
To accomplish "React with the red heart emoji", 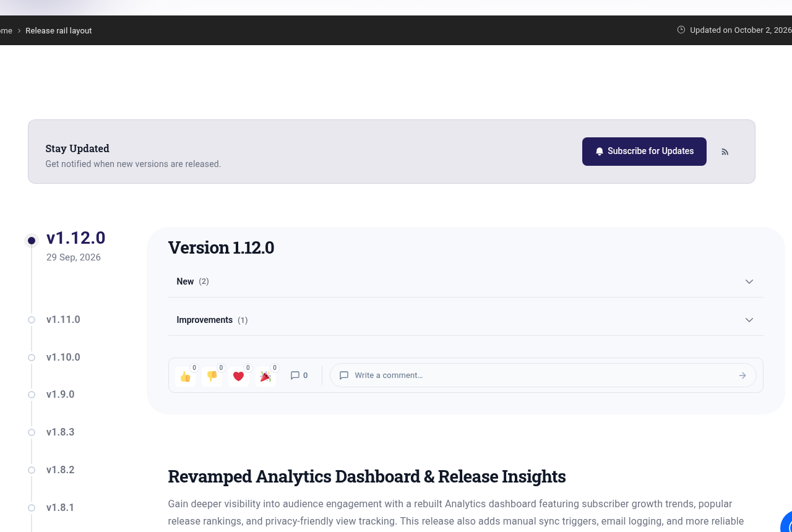I will pyautogui.click(x=239, y=376).
